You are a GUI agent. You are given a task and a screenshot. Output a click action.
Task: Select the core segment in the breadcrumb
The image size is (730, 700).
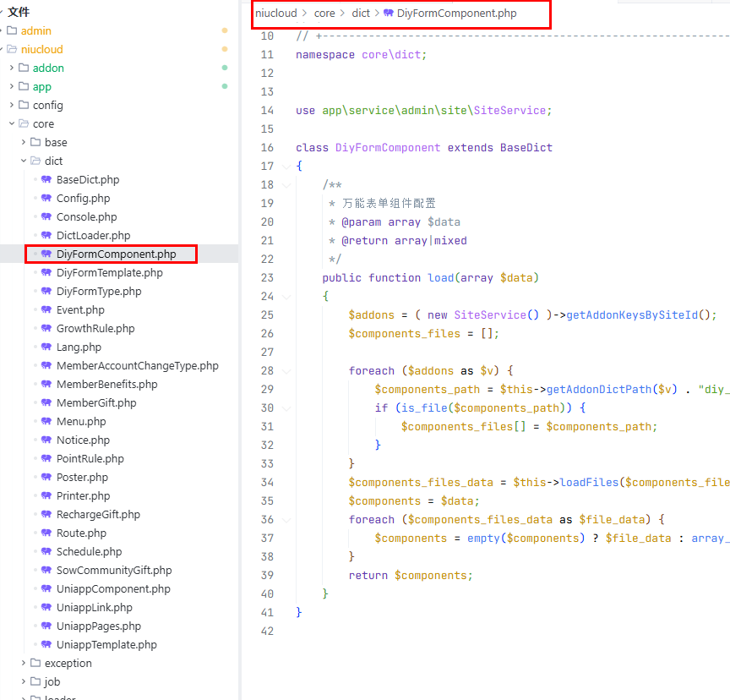pyautogui.click(x=324, y=14)
